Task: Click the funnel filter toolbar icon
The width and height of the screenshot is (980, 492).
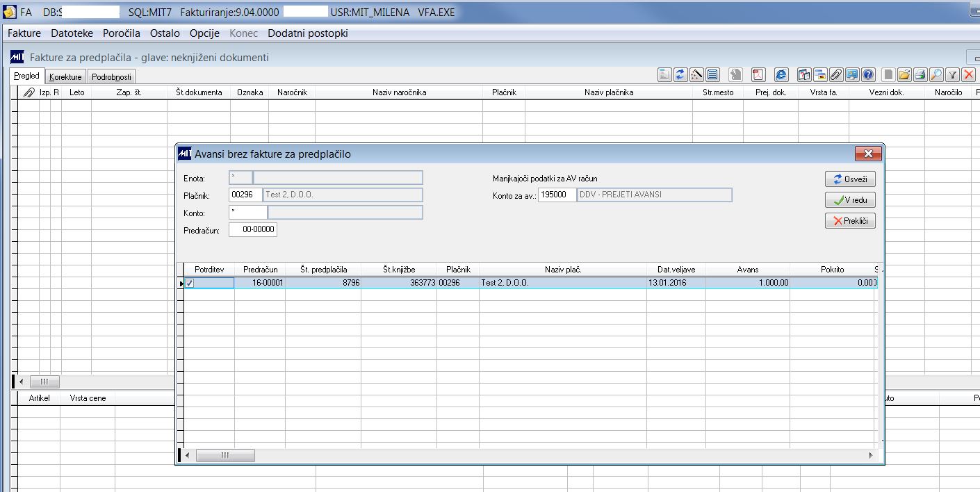Action: pyautogui.click(x=952, y=74)
